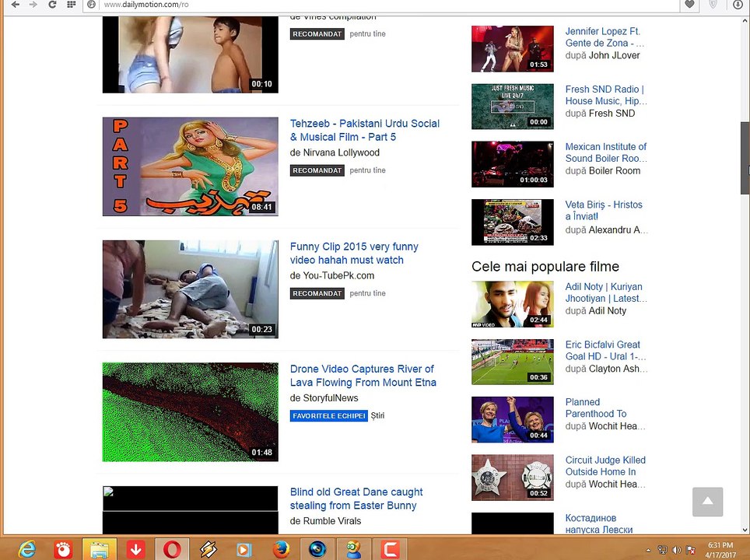This screenshot has width=750, height=560.
Task: Open red download manager taskbar icon
Action: click(136, 549)
